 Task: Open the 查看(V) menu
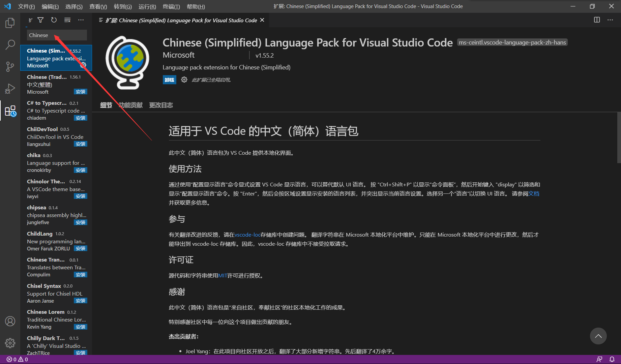tap(98, 6)
